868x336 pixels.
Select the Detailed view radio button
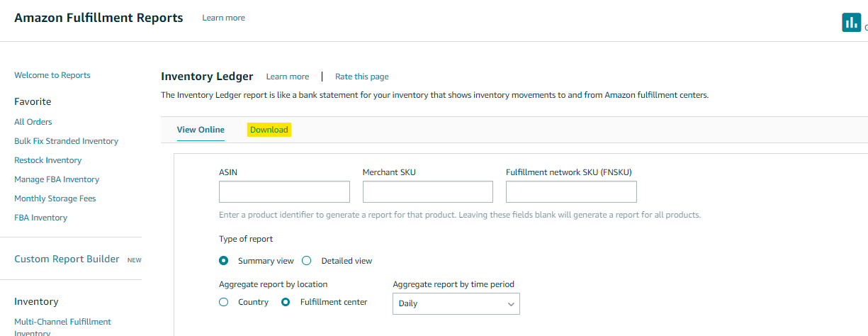(x=307, y=261)
